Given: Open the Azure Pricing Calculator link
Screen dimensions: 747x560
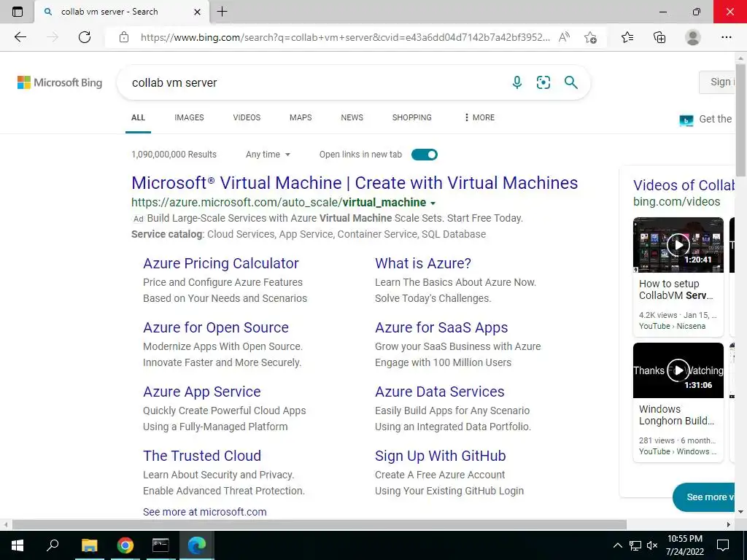Looking at the screenshot, I should point(221,263).
